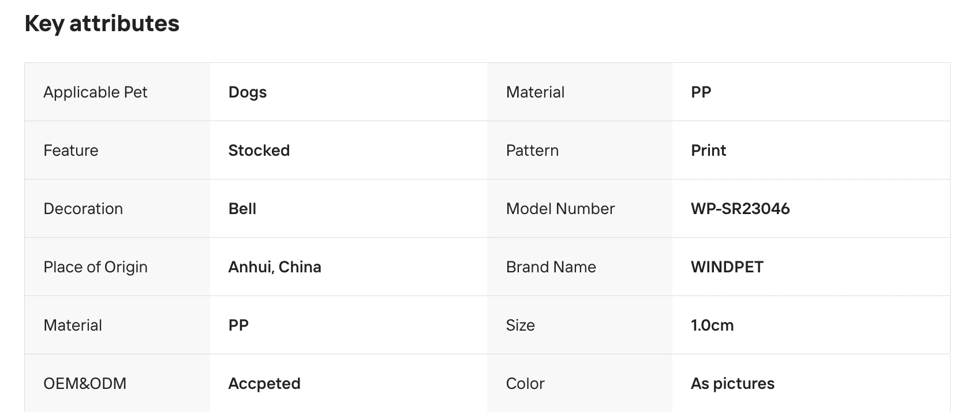Select the "OEM&ODM" label cell
The height and width of the screenshot is (412, 980).
point(85,384)
